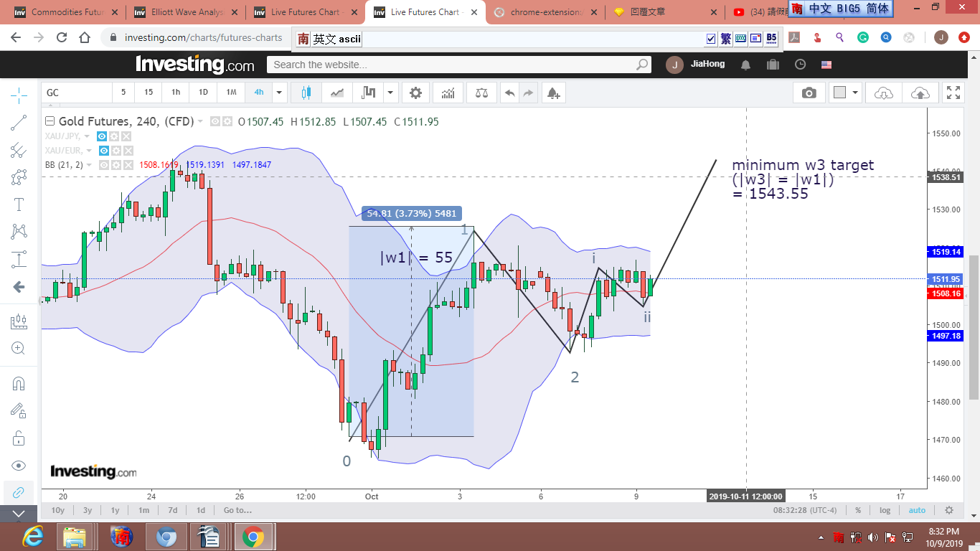Screen dimensions: 980x551
Task: Save chart layout to cloud
Action: click(920, 93)
